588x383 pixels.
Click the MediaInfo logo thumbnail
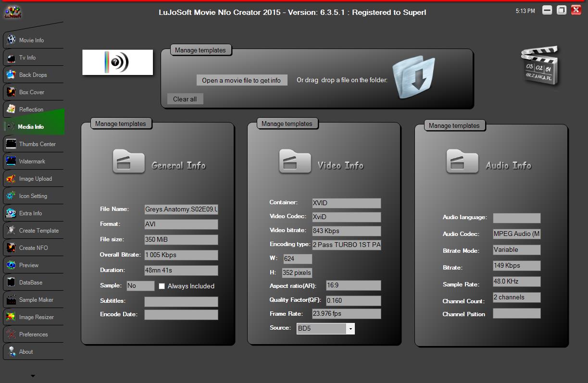[118, 62]
